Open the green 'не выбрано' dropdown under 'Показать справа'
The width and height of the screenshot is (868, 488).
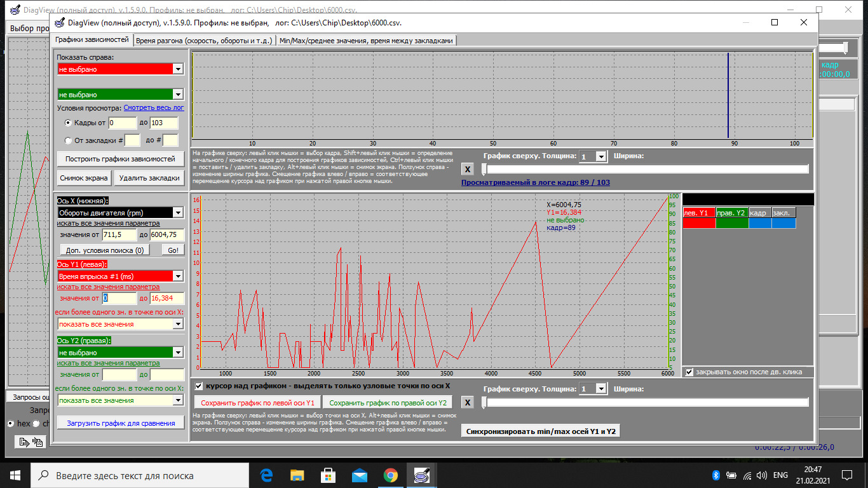(x=120, y=95)
